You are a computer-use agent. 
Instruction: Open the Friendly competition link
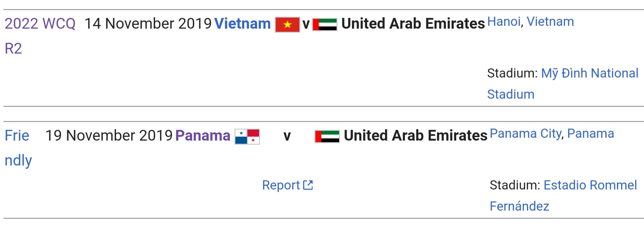[18, 148]
